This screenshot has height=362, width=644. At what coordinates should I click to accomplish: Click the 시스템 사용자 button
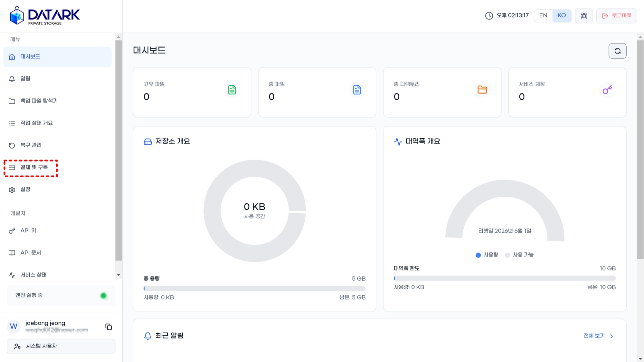tap(61, 346)
